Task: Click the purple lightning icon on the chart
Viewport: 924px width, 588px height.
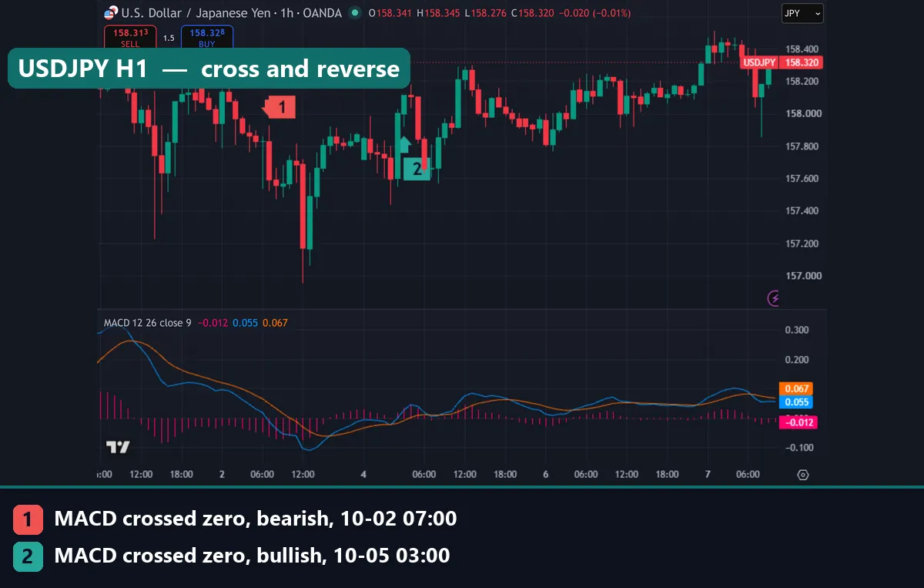Action: pos(775,297)
